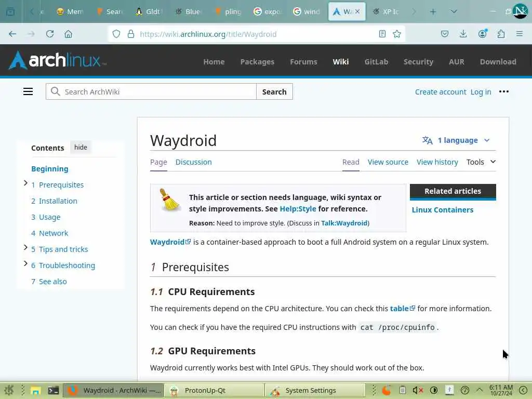Open Firefox application hamburger menu
This screenshot has width=532, height=399.
tap(520, 34)
